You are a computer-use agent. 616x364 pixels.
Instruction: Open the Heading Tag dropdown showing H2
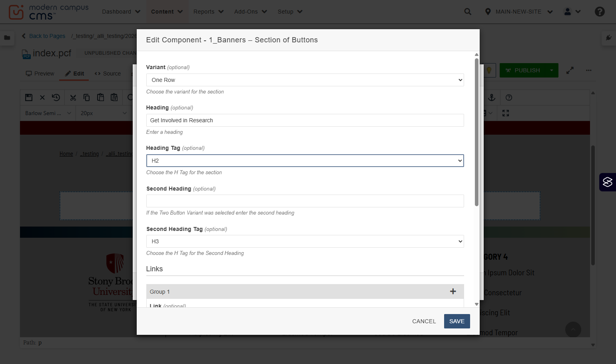pyautogui.click(x=305, y=161)
